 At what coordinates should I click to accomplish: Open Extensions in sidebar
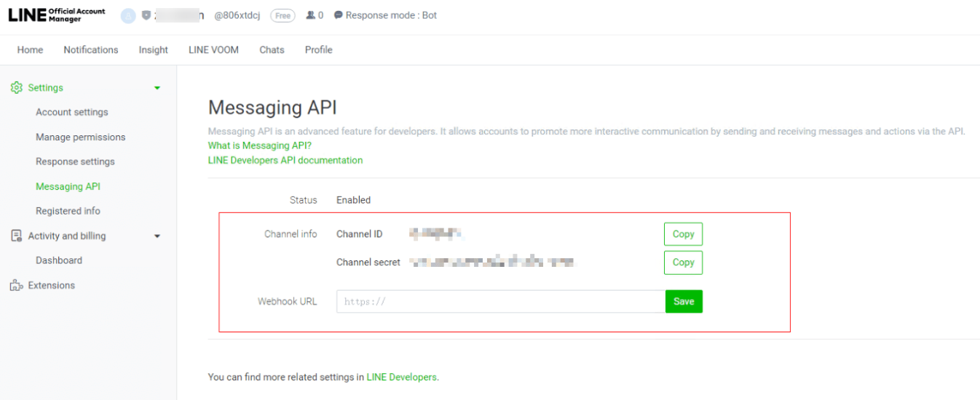tap(52, 285)
